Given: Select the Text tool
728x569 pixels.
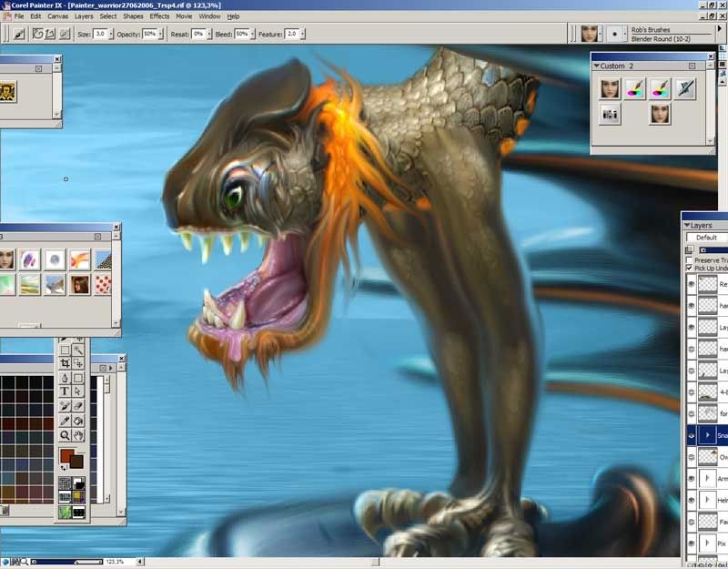Looking at the screenshot, I should coord(66,392).
